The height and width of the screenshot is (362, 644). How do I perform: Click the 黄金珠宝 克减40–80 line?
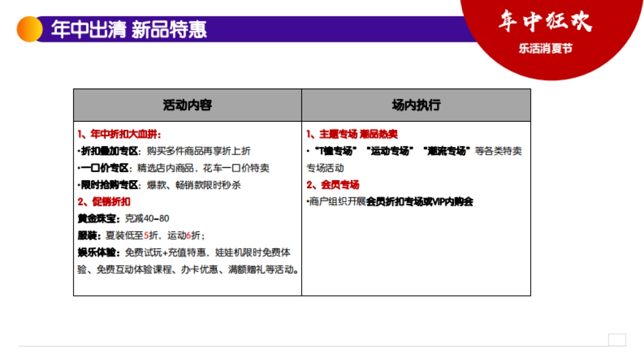click(x=123, y=219)
